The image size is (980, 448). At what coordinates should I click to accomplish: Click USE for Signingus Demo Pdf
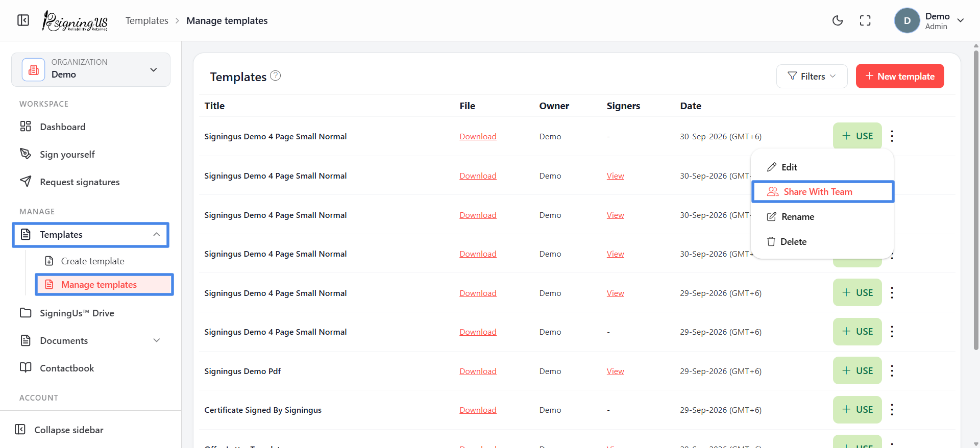[857, 370]
